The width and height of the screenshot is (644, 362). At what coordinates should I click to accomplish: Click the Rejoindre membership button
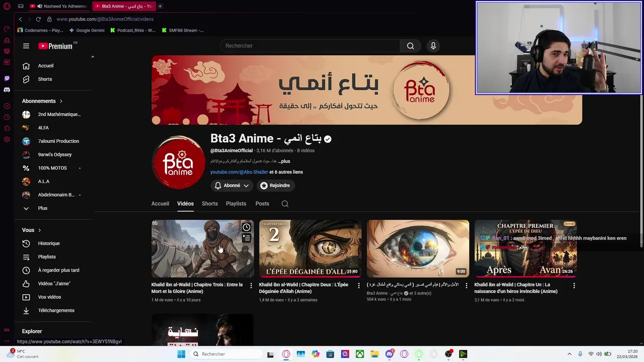tap(275, 186)
